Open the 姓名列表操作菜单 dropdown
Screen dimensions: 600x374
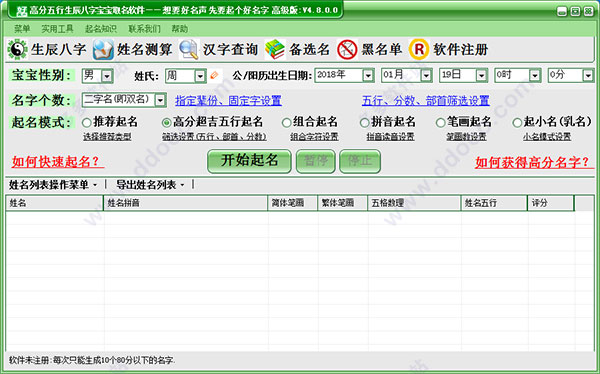(x=53, y=185)
